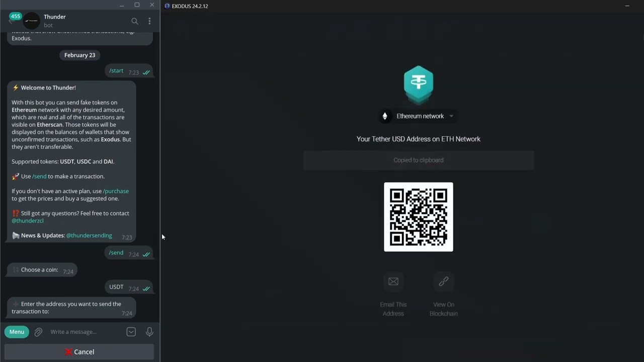Select the sent /send message

[x=129, y=253]
